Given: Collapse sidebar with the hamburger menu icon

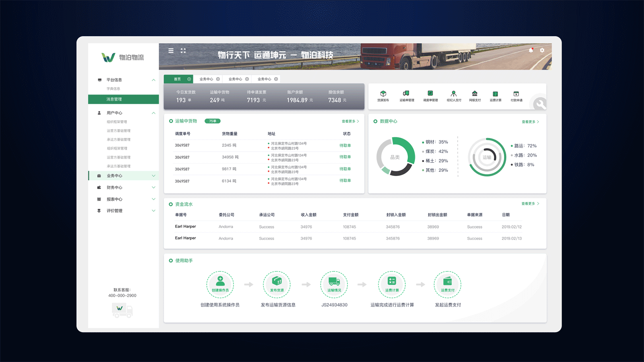Looking at the screenshot, I should pos(171,51).
